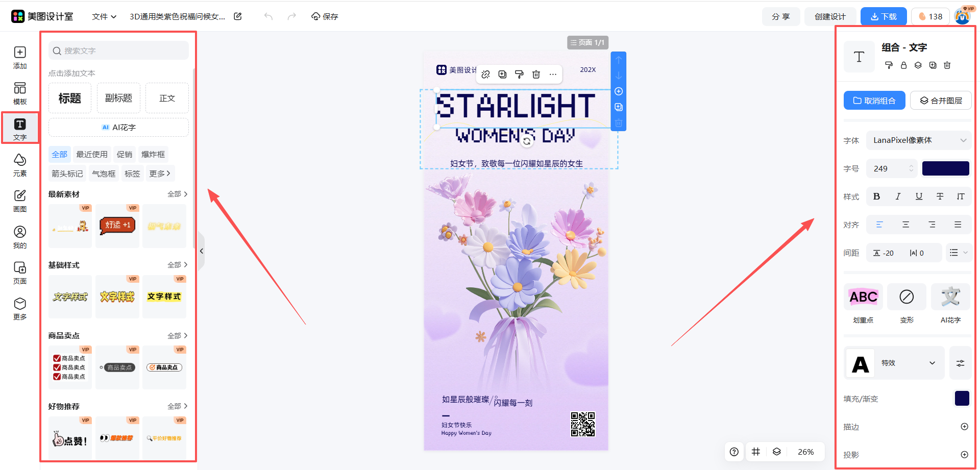This screenshot has width=980, height=470.
Task: Open the 元素 elements sidebar panel
Action: (x=20, y=165)
